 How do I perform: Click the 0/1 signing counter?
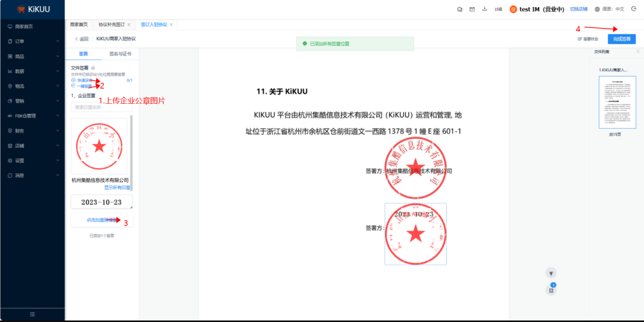(x=129, y=80)
